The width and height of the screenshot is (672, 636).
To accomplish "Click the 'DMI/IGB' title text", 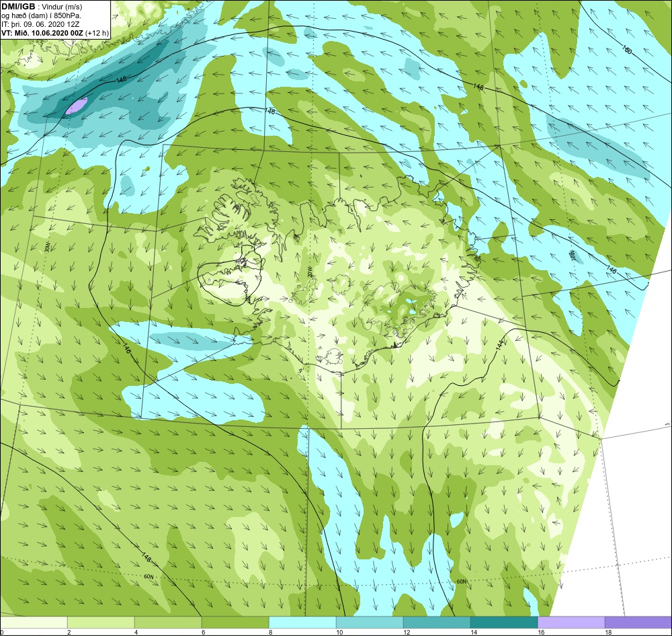I will coord(18,7).
